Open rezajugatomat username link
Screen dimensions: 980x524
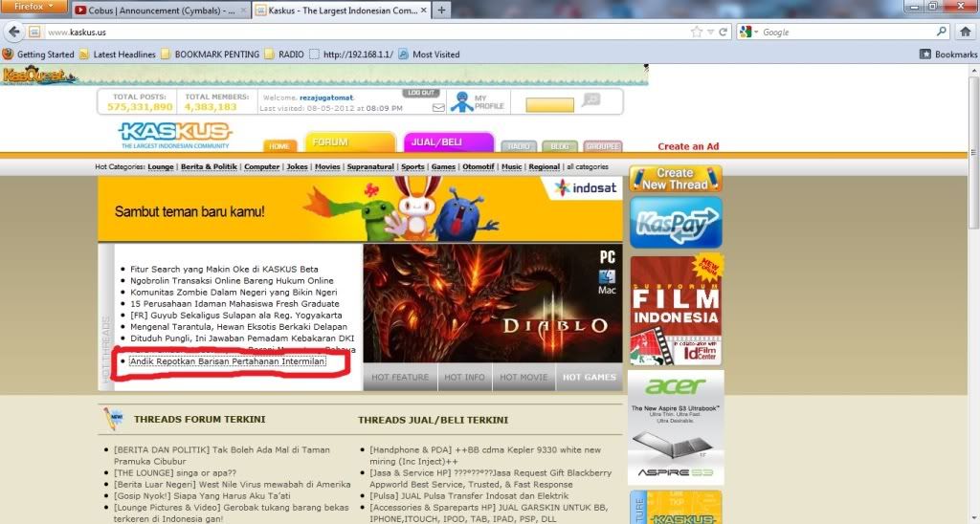pos(326,98)
